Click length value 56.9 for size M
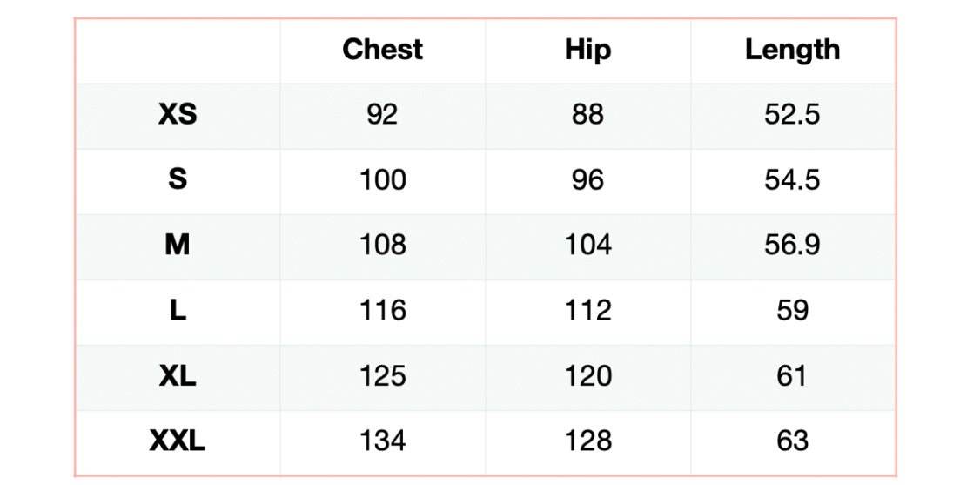The height and width of the screenshot is (485, 980). (792, 246)
